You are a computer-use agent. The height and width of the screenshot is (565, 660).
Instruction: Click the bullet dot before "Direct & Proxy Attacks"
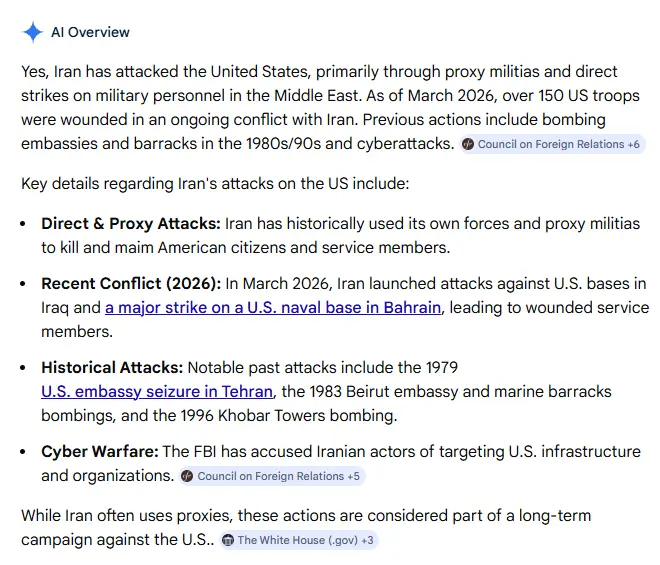(x=23, y=224)
